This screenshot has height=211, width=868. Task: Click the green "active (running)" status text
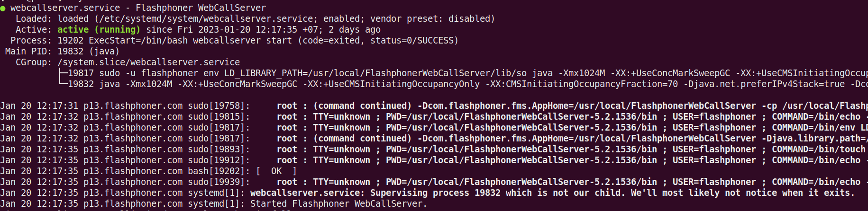[x=99, y=29]
